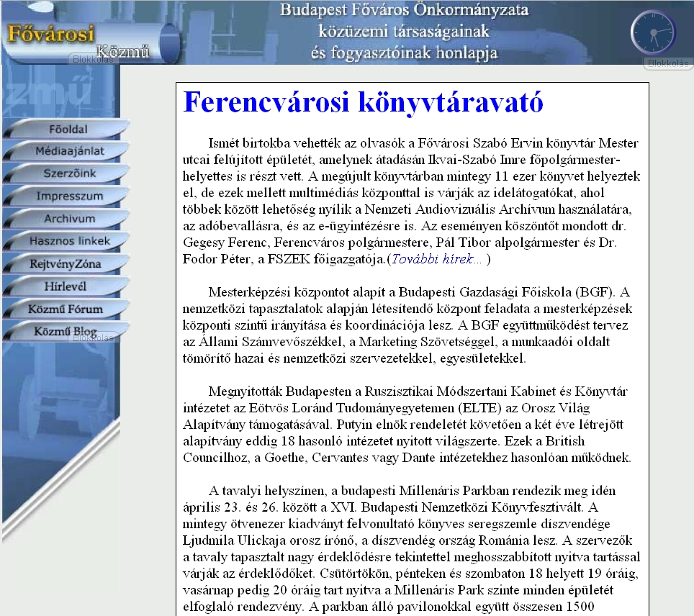This screenshot has height=616, width=694.
Task: Open the Főoldal menu item
Action: coord(66,130)
